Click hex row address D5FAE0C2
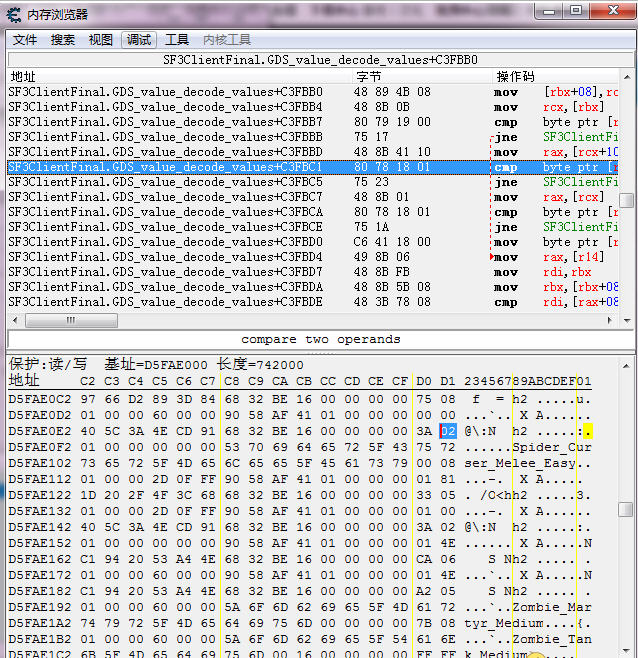This screenshot has width=638, height=658. (x=40, y=399)
